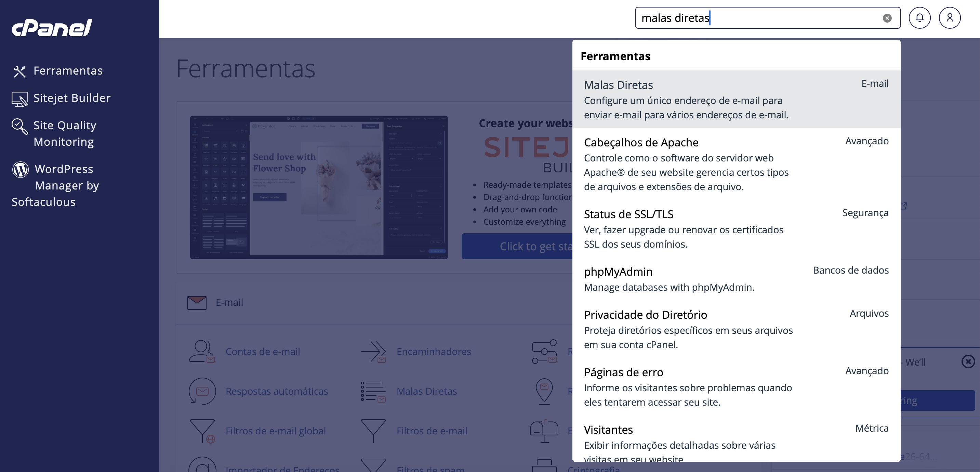Select the phpMyAdmin search result
Screen dimensions: 980x472
pos(736,279)
